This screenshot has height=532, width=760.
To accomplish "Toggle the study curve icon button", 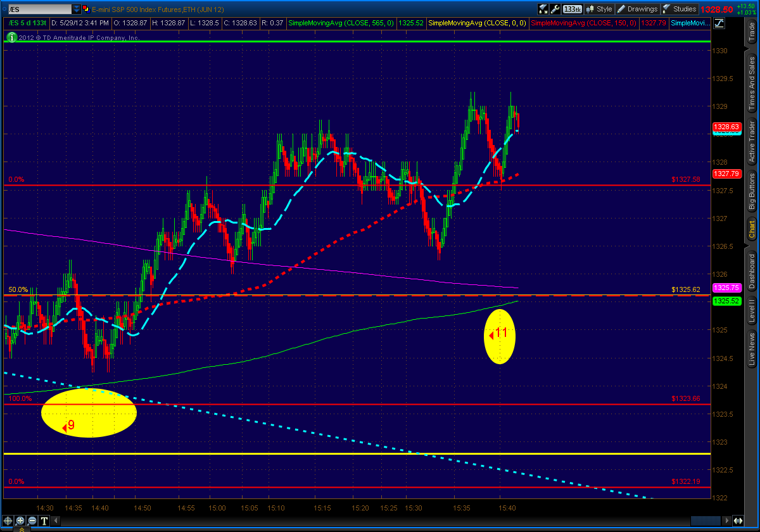I will (719, 23).
